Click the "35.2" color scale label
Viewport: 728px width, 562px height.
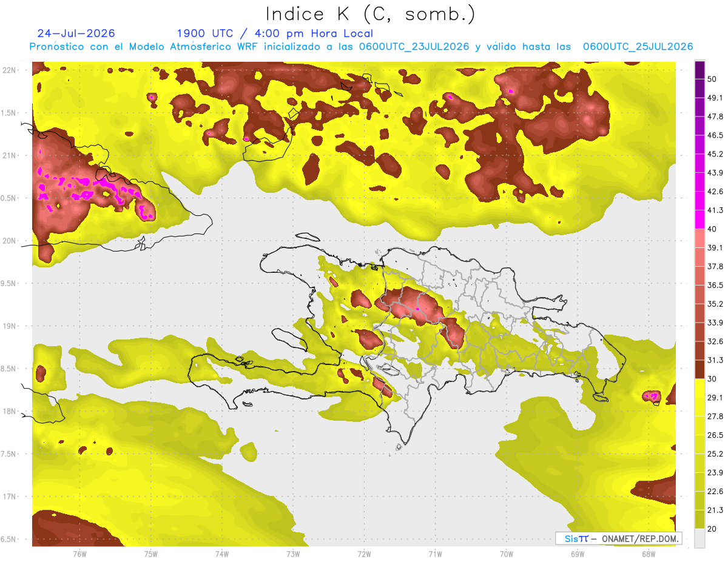[715, 304]
